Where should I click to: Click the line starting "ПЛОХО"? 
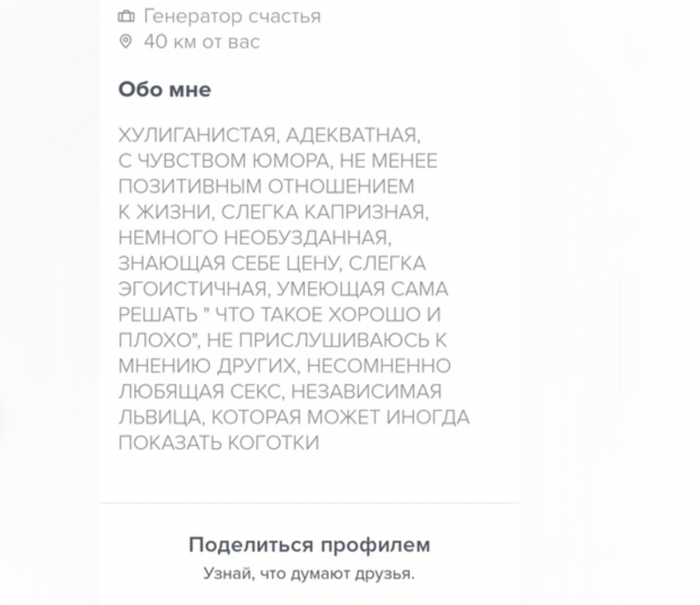(283, 340)
